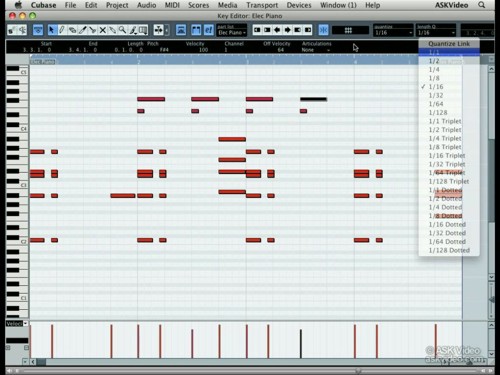Image resolution: width=500 pixels, height=375 pixels.
Task: Click the Length Q 1/16 dropdown
Action: (436, 33)
